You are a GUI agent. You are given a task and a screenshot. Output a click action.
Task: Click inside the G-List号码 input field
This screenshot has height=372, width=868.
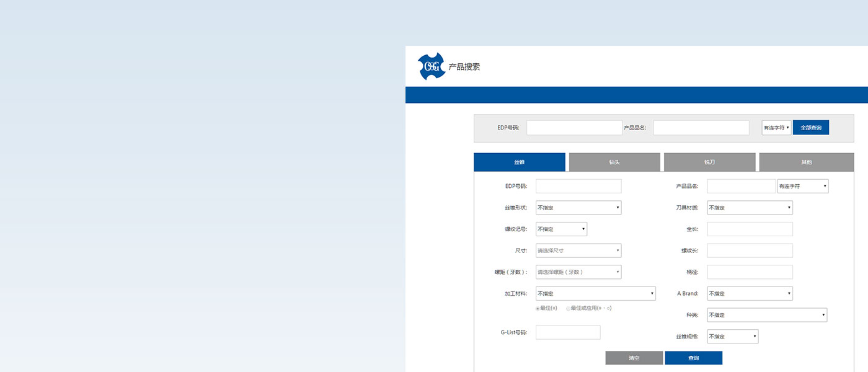pyautogui.click(x=568, y=332)
